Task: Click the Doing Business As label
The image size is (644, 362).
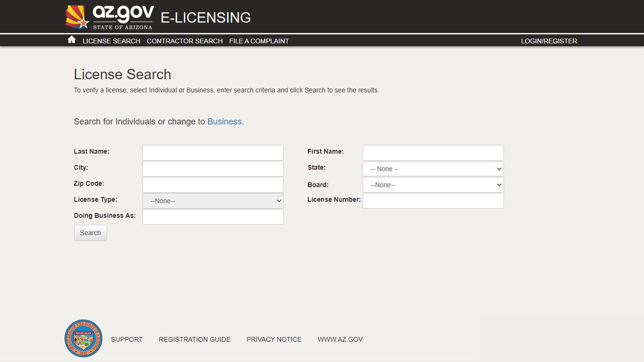Action: [x=105, y=215]
